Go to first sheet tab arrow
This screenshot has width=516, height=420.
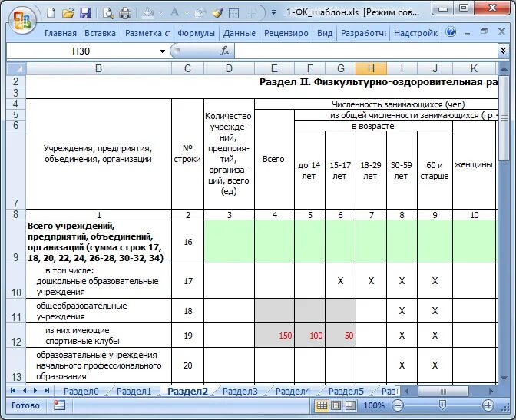point(13,391)
